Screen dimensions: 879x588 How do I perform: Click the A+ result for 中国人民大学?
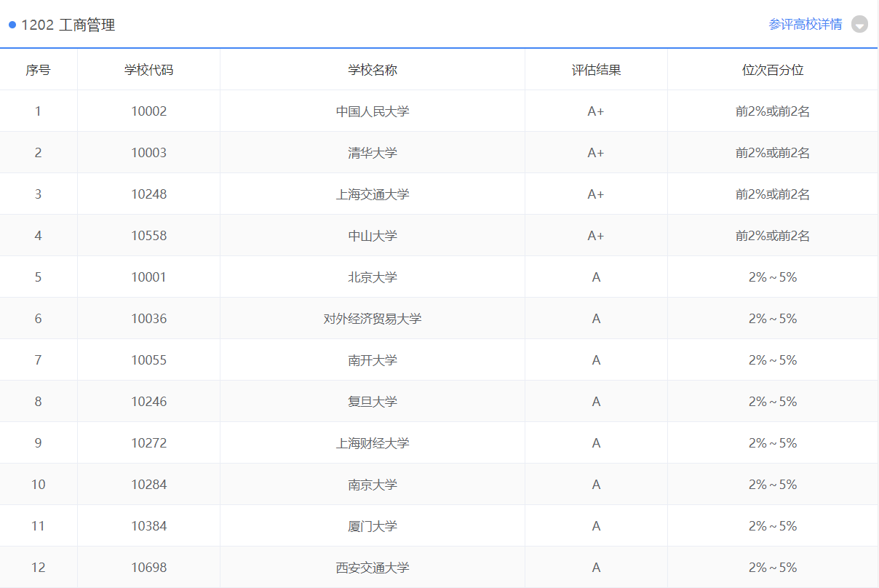click(x=596, y=111)
